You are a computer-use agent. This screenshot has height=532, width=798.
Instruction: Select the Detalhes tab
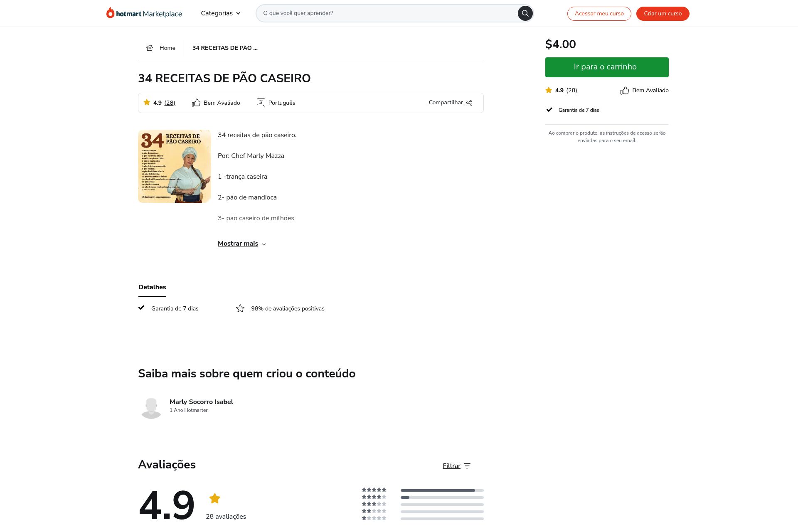(152, 287)
